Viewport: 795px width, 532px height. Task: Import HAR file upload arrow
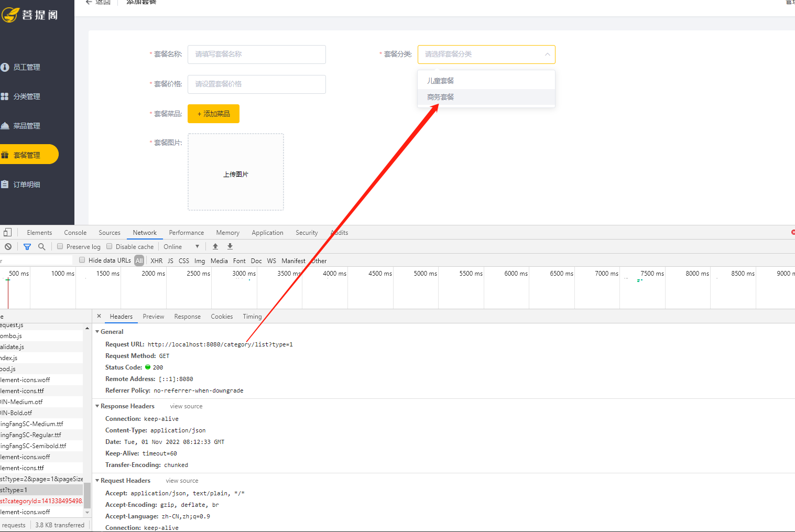215,246
